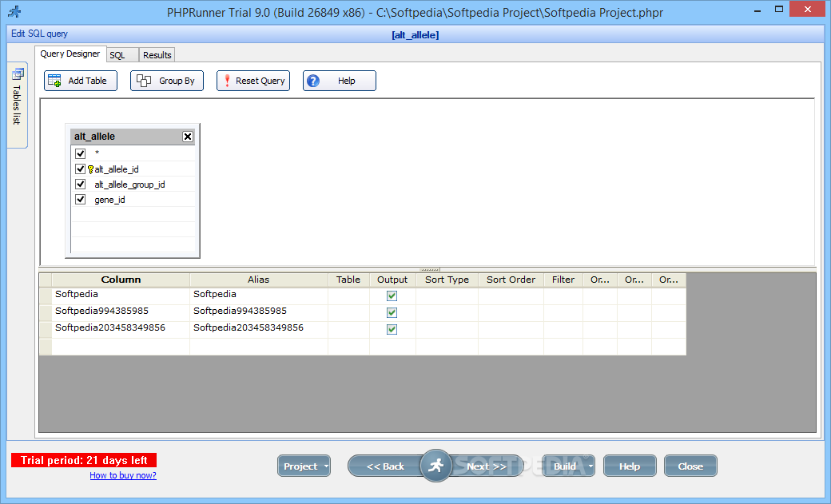This screenshot has height=504, width=831.
Task: Uncheck the gene_id field checkbox
Action: (x=81, y=200)
